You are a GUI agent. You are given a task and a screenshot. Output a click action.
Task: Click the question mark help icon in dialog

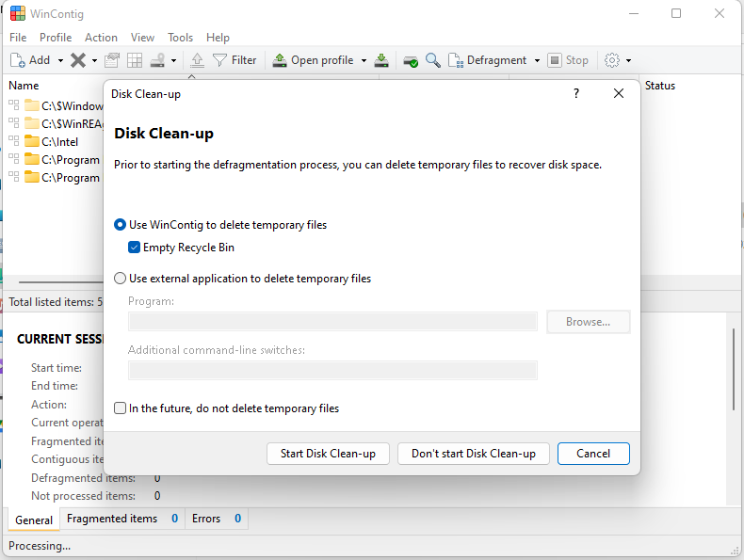click(575, 93)
